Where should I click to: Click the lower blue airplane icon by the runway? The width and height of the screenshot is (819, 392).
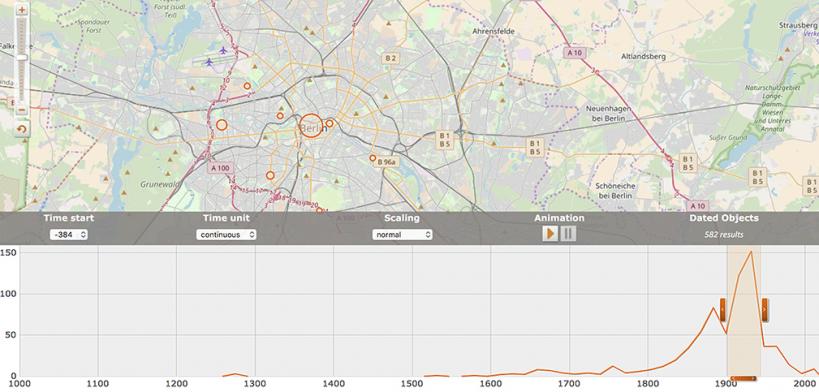(x=209, y=62)
